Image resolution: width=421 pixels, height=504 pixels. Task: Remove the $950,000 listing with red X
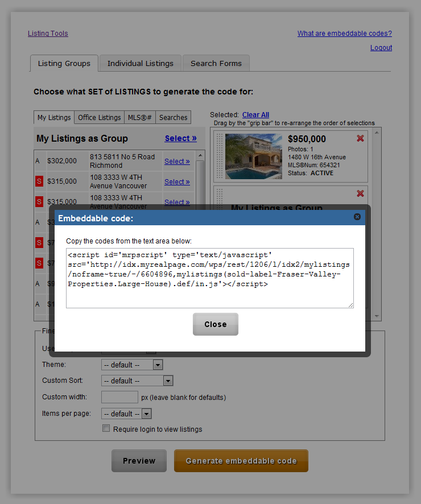pos(360,138)
